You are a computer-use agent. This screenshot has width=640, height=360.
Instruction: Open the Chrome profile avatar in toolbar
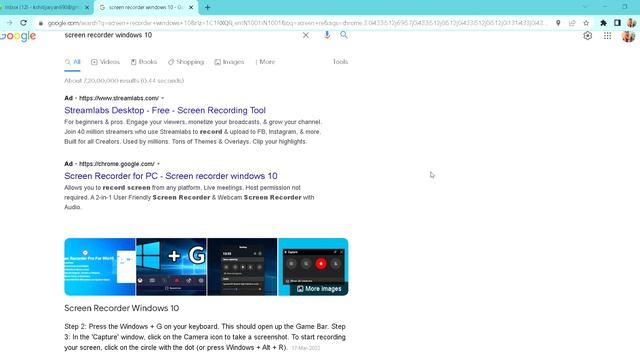tap(631, 23)
